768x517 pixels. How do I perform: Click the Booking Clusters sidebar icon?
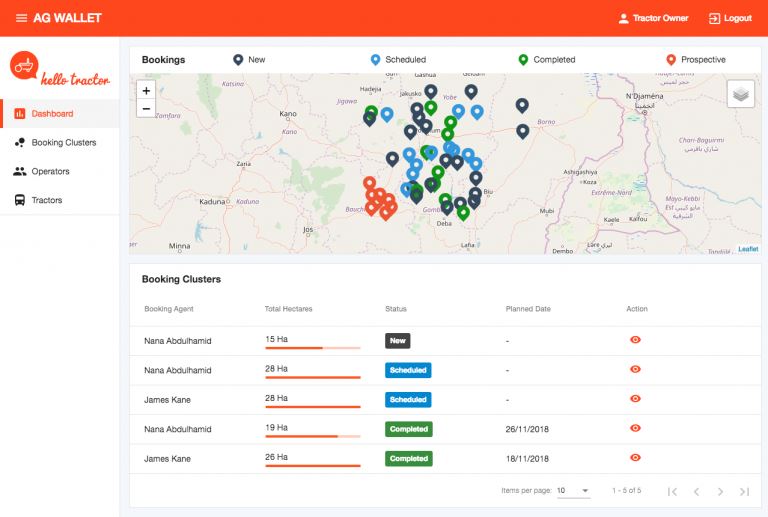[x=20, y=142]
